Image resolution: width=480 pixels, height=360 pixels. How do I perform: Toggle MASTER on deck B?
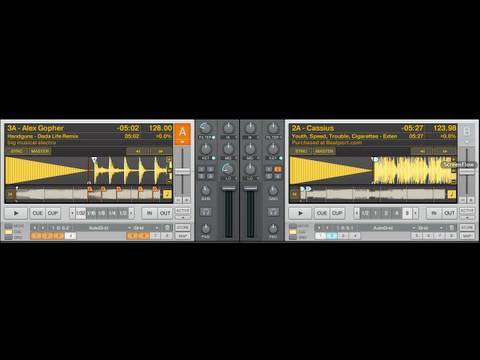(x=324, y=151)
